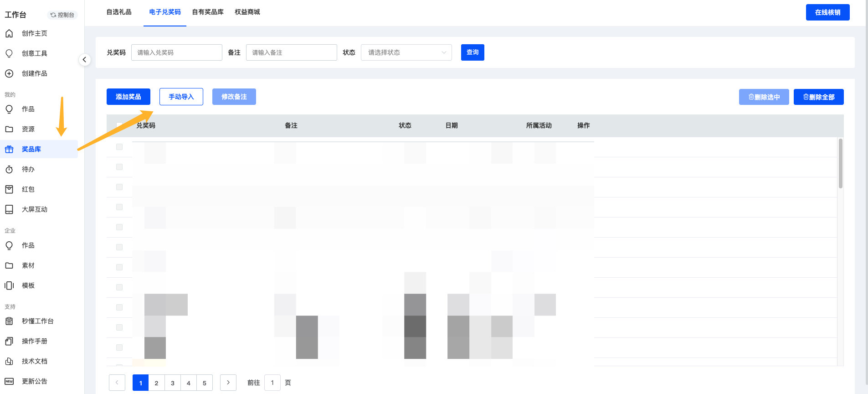Viewport: 868px width, 394px height.
Task: Go to next page using right chevron
Action: (228, 383)
